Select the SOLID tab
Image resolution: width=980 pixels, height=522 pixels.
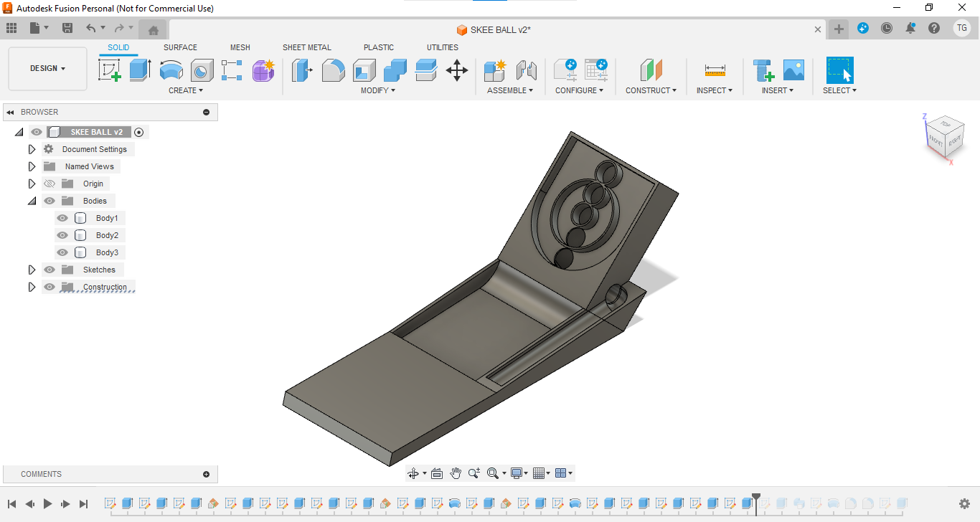118,47
